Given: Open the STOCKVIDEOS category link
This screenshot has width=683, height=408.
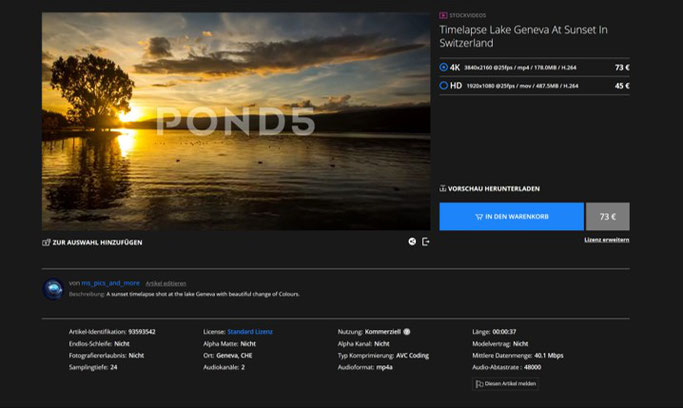Looking at the screenshot, I should [x=467, y=15].
